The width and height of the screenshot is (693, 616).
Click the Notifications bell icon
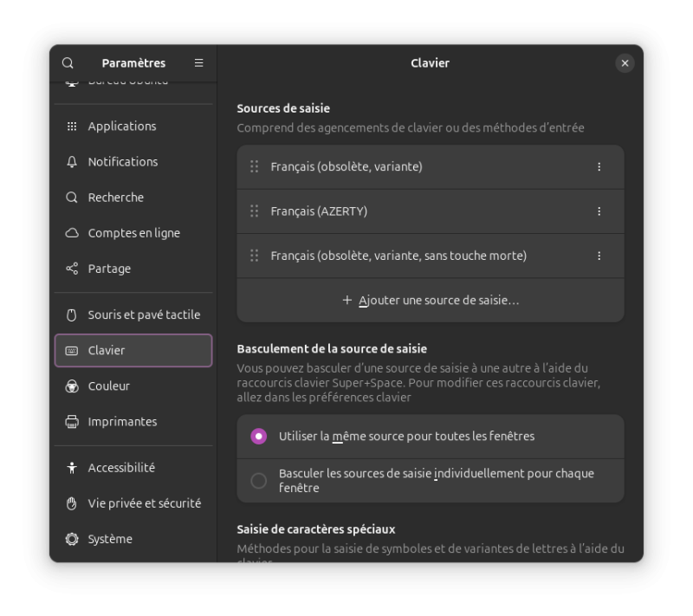72,162
